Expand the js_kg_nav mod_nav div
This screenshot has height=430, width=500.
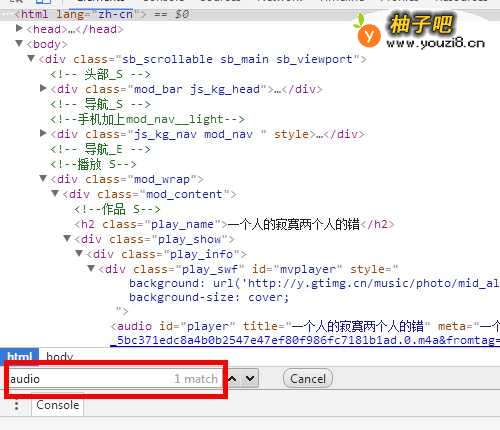(x=43, y=133)
